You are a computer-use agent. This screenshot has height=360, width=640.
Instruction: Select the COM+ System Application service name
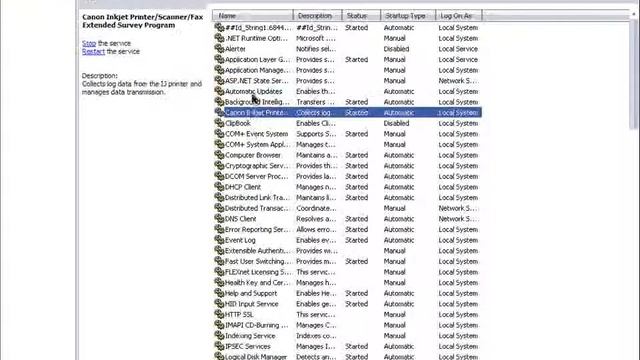point(257,144)
